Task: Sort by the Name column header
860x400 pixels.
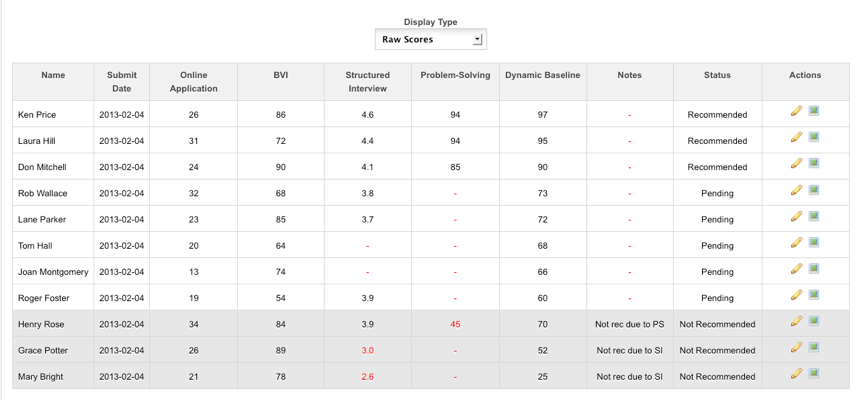Action: (53, 75)
